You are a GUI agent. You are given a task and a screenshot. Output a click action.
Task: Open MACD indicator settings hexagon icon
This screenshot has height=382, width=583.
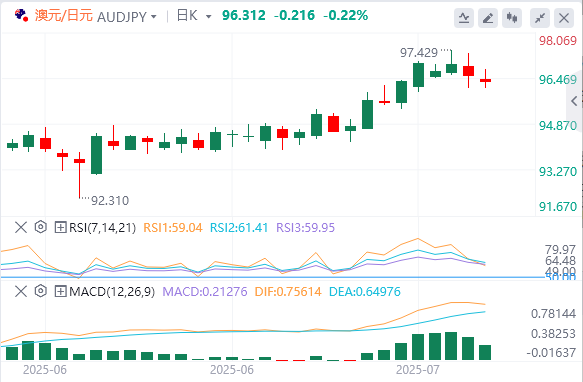click(x=41, y=291)
